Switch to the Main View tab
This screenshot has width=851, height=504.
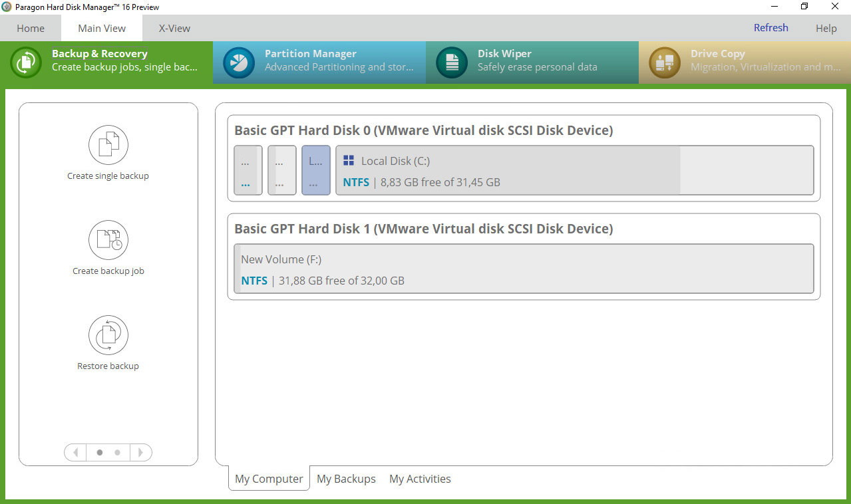pyautogui.click(x=102, y=28)
